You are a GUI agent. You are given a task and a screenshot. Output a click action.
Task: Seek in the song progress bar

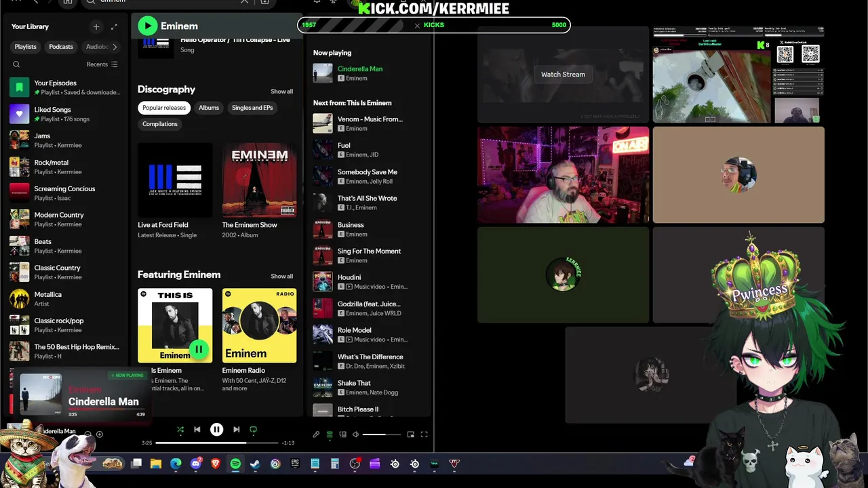point(216,443)
